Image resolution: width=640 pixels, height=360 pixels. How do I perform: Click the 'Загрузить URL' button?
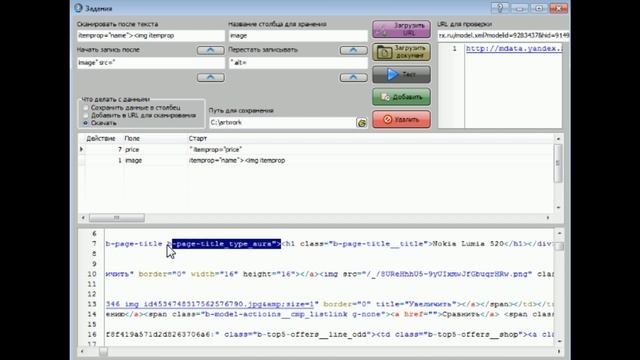[401, 29]
